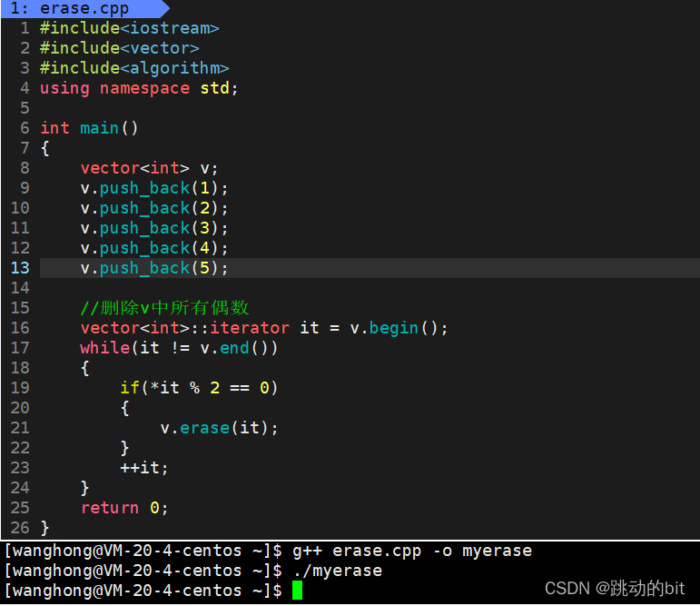Click the 'vector<int>::iterator it' declaration
Image resolution: width=700 pixels, height=606 pixels.
pyautogui.click(x=264, y=328)
